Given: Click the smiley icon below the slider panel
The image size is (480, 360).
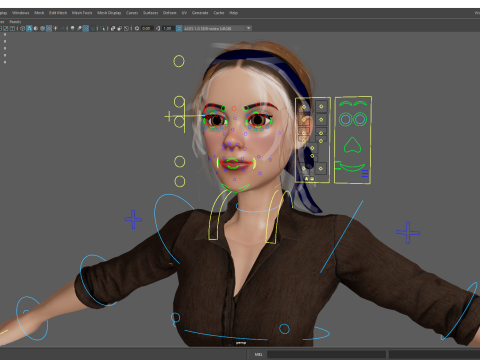Looking at the screenshot, I should [312, 179].
